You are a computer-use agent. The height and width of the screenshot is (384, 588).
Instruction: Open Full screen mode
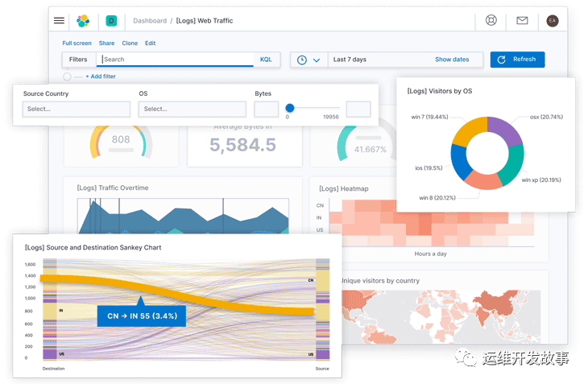tap(77, 43)
